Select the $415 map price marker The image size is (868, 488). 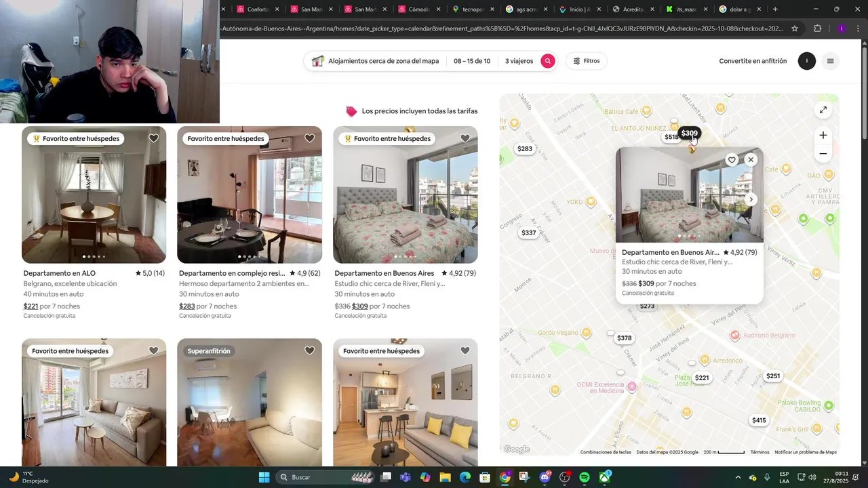pos(759,420)
